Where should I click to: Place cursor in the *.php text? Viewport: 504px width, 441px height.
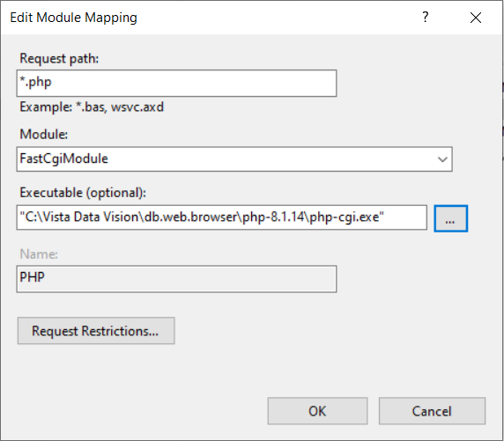(35, 82)
